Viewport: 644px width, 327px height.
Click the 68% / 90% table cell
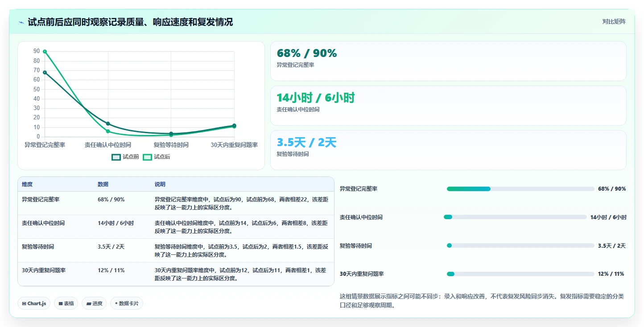point(122,203)
